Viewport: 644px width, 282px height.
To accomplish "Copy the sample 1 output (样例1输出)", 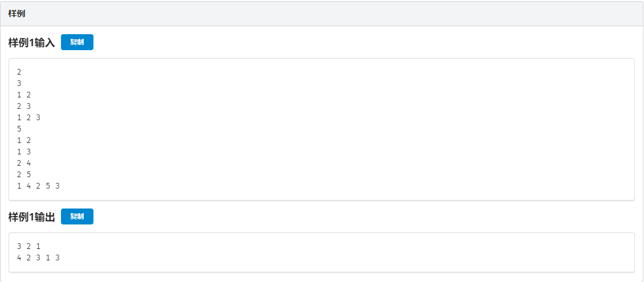I will coord(77,216).
